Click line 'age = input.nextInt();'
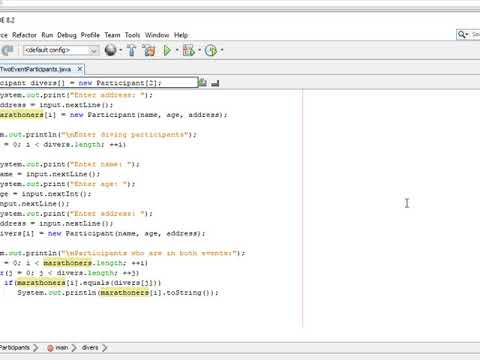Viewport: 480px width, 360px height. click(x=45, y=194)
